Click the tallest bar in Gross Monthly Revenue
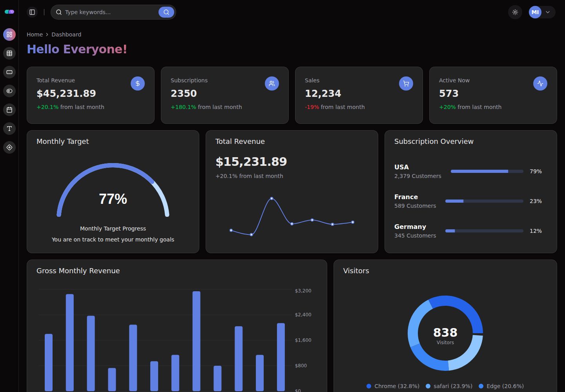Image resolution: width=565 pixels, height=392 pixels. pyautogui.click(x=197, y=341)
